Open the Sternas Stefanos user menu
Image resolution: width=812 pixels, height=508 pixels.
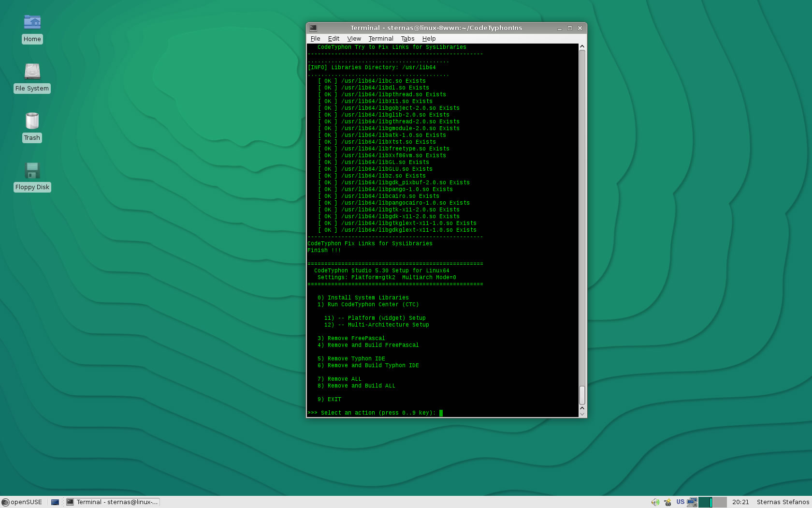pyautogui.click(x=783, y=502)
